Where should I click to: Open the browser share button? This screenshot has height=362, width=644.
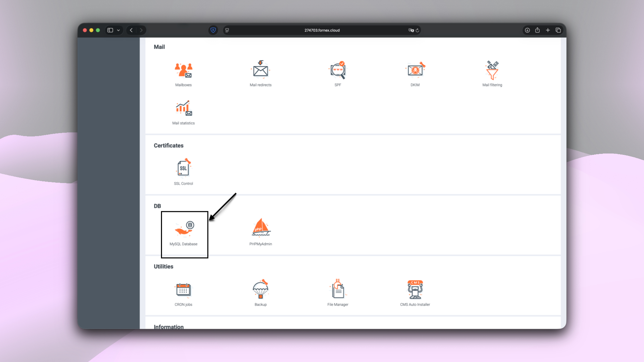click(x=537, y=30)
